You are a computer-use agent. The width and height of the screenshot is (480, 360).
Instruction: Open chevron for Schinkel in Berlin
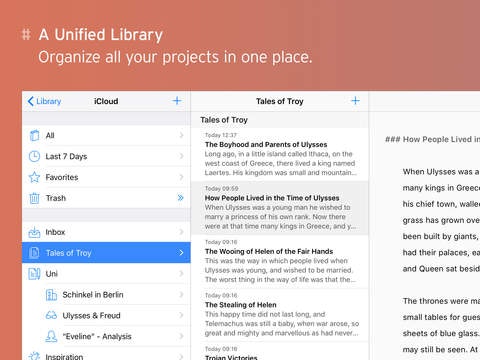[x=181, y=294]
